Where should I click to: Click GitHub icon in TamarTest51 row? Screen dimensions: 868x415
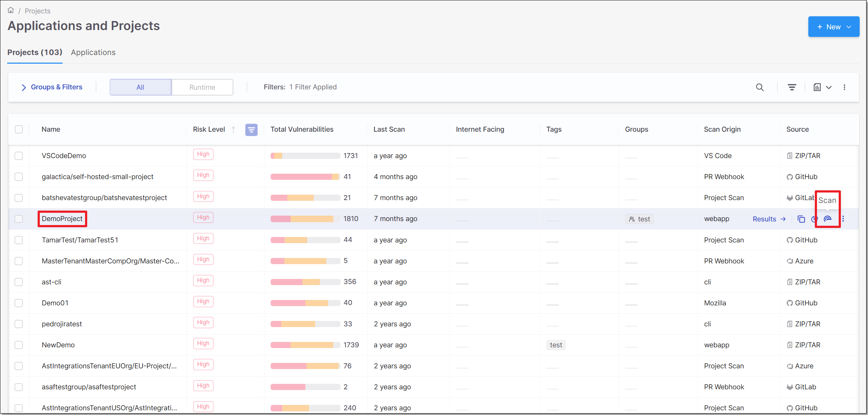pos(790,240)
